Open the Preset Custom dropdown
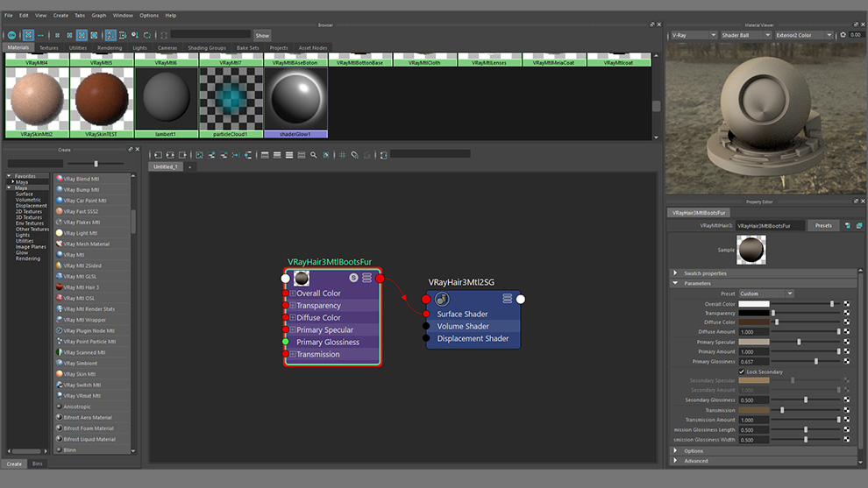The height and width of the screenshot is (488, 868). (x=765, y=294)
